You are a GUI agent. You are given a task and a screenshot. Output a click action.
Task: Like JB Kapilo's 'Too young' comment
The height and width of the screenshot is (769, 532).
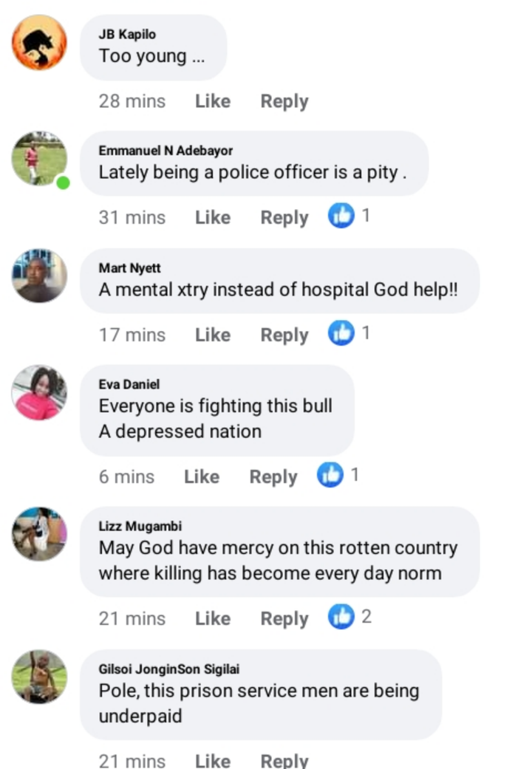click(x=213, y=101)
